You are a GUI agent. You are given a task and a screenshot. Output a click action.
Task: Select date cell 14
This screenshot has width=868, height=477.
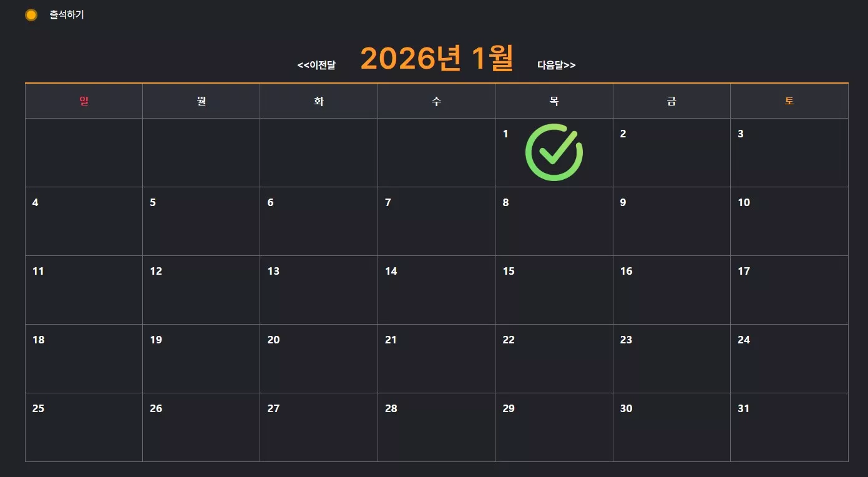pos(437,290)
